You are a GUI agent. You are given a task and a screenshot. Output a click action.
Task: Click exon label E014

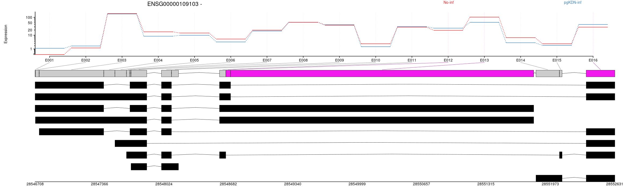[521, 60]
